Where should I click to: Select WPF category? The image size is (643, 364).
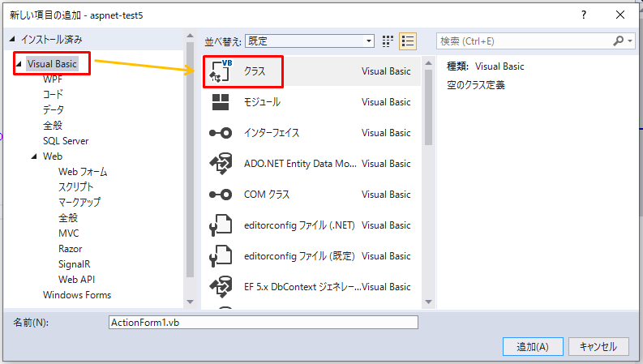(53, 79)
